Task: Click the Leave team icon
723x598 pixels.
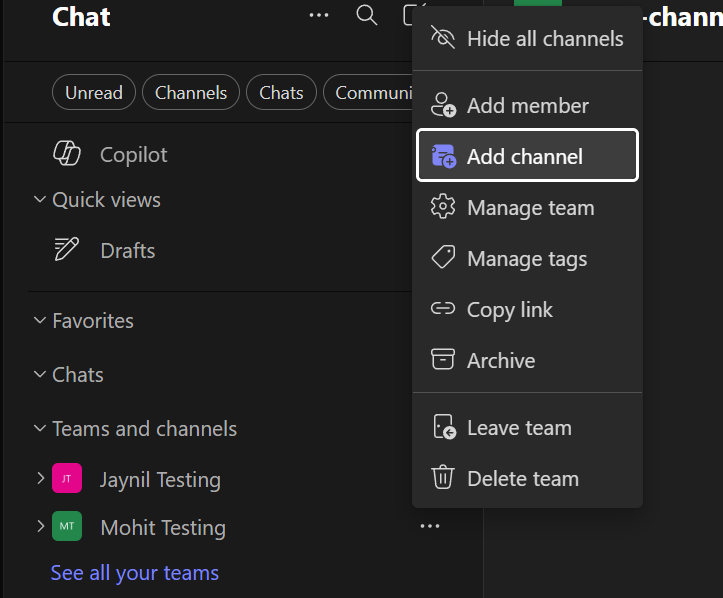Action: (444, 426)
